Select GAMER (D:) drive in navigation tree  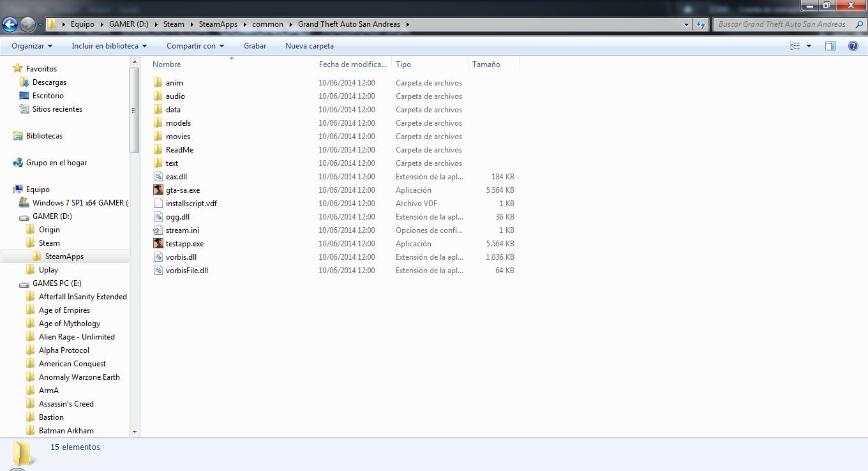[52, 216]
